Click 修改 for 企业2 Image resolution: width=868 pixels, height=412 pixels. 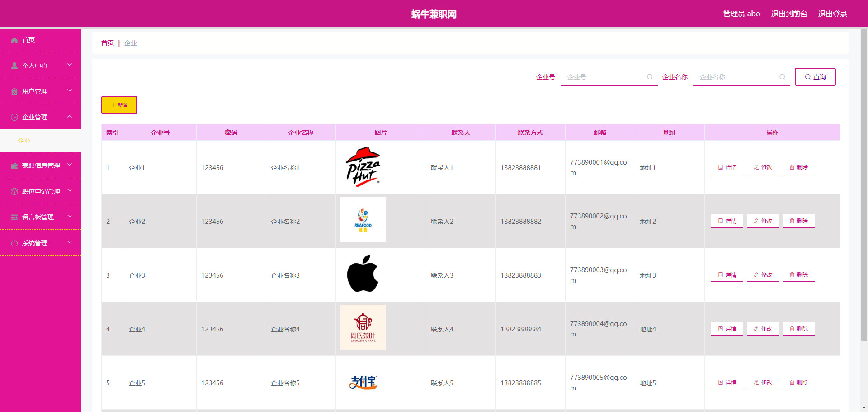[x=763, y=221]
